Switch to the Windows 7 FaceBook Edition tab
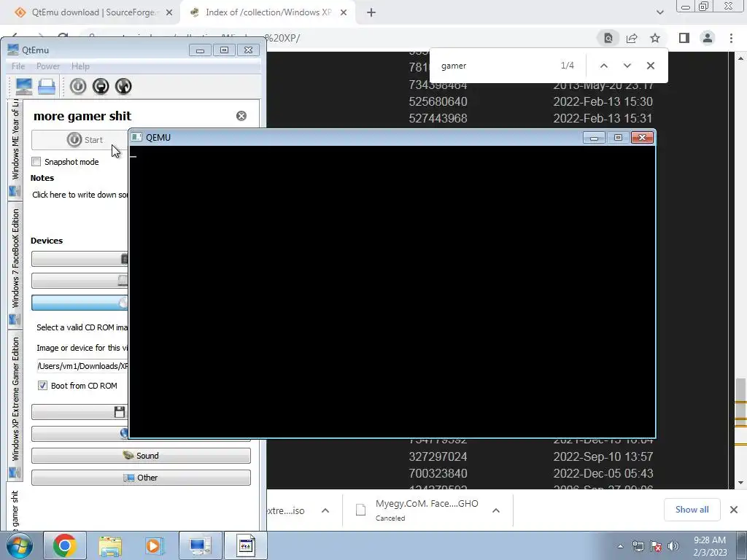 (15, 265)
